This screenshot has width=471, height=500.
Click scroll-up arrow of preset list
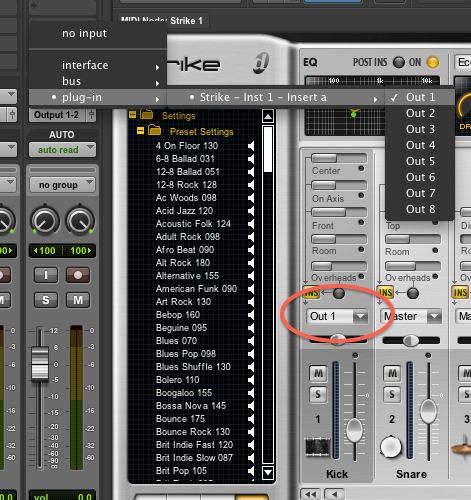tap(268, 116)
